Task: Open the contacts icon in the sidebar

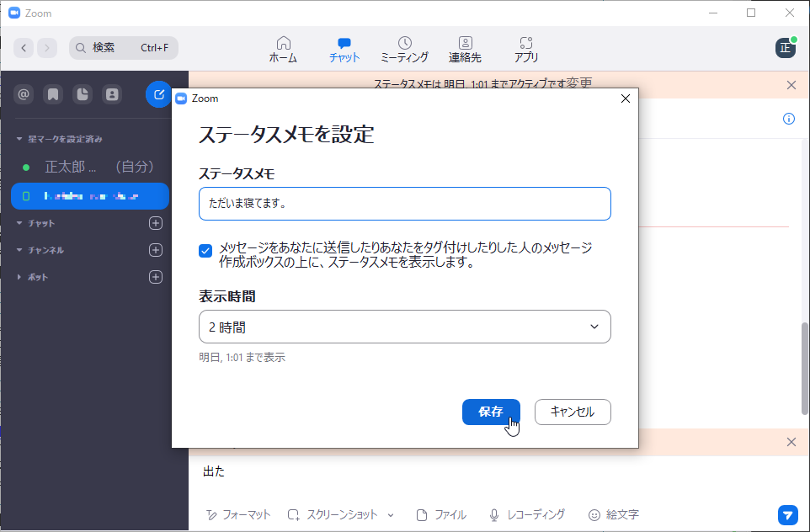Action: click(112, 94)
